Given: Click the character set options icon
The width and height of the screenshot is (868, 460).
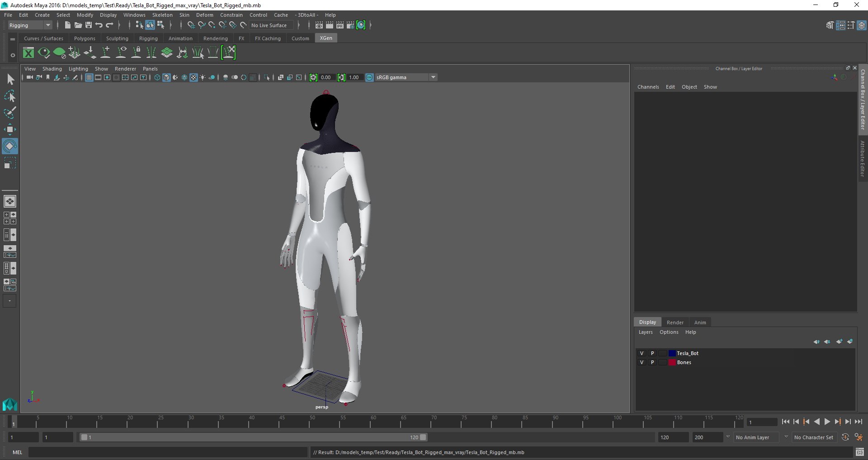Looking at the screenshot, I should (858, 437).
